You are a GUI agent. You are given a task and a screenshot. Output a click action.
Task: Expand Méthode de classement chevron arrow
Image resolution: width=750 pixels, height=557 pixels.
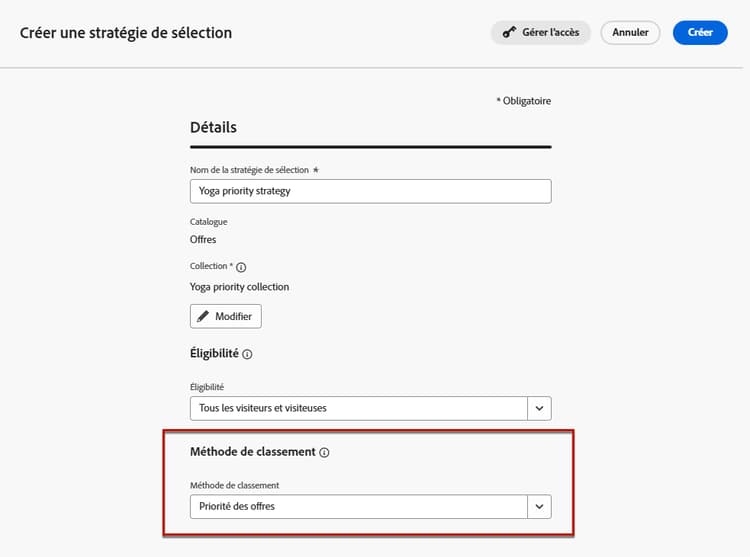(539, 507)
